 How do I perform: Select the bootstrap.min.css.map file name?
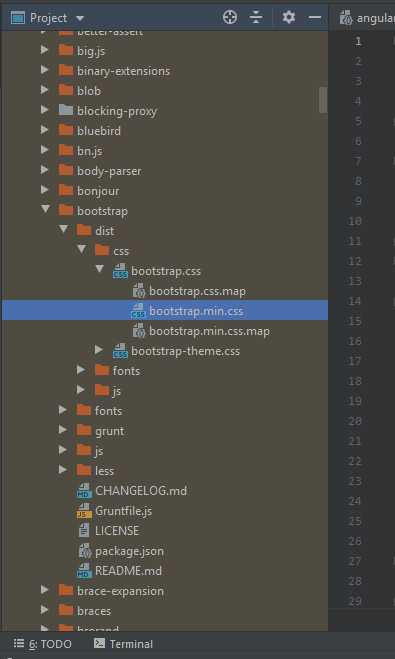tap(209, 331)
